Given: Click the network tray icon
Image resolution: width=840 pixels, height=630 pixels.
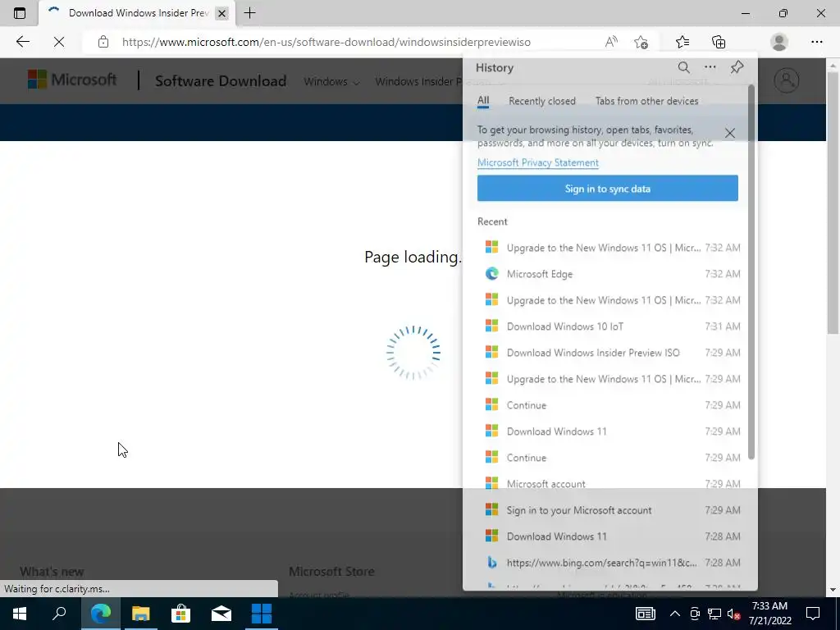Looking at the screenshot, I should point(714,614).
